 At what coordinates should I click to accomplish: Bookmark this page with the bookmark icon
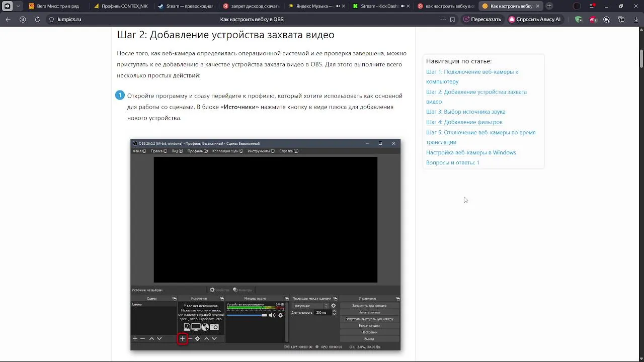[452, 19]
